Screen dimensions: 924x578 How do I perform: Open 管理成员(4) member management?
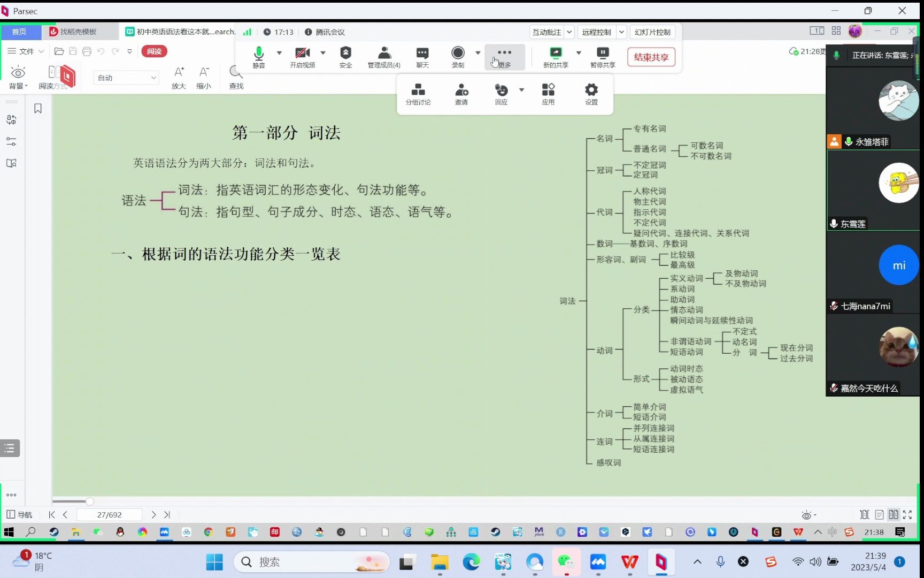click(x=384, y=57)
